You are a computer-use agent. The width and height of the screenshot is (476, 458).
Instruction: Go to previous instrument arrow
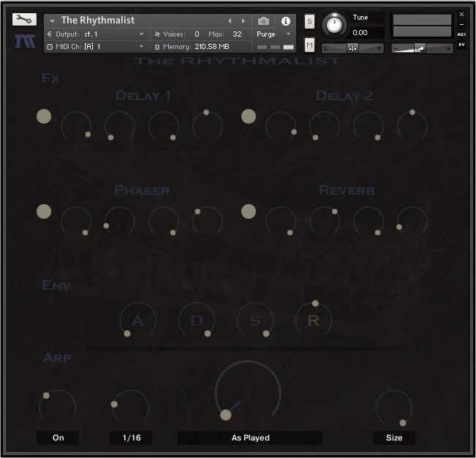click(230, 20)
